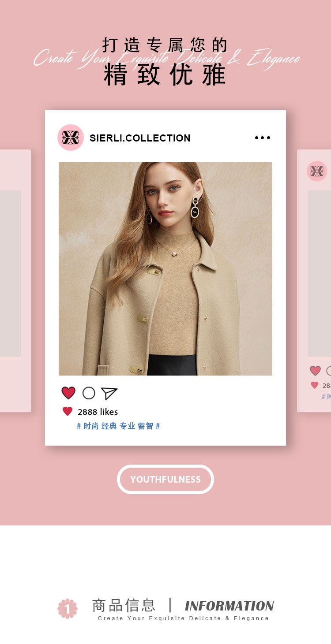Viewport: 331px width, 644px height.
Task: Click the small red heart beside 2888 likes
Action: [68, 412]
